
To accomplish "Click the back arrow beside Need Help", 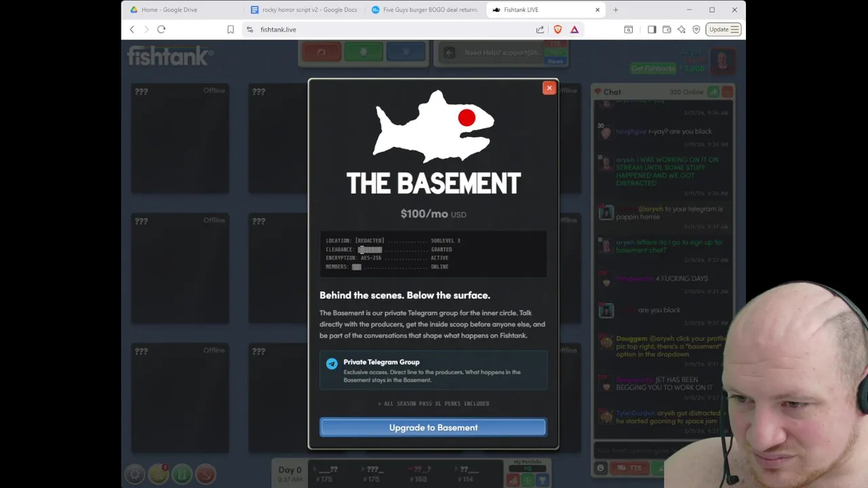I will [x=449, y=53].
